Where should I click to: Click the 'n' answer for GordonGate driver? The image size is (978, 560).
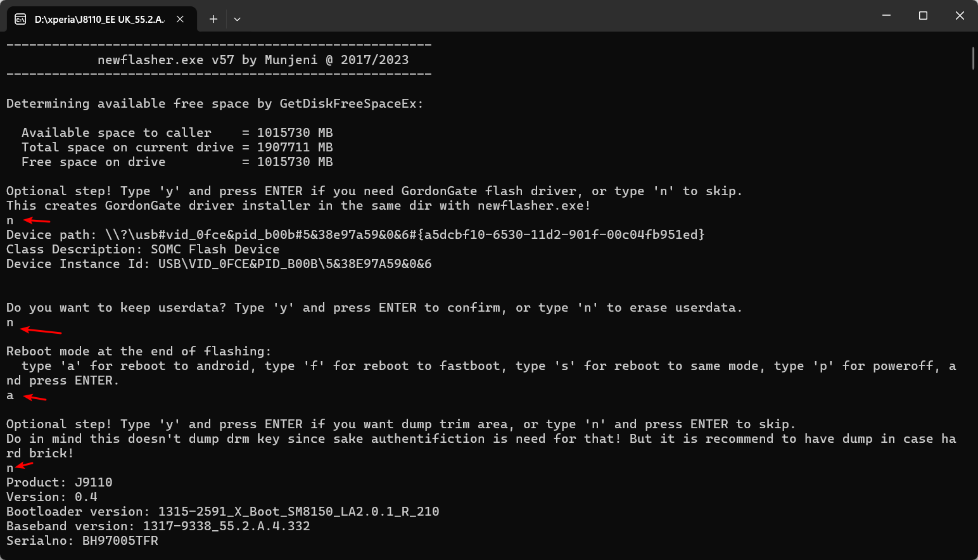pos(10,220)
